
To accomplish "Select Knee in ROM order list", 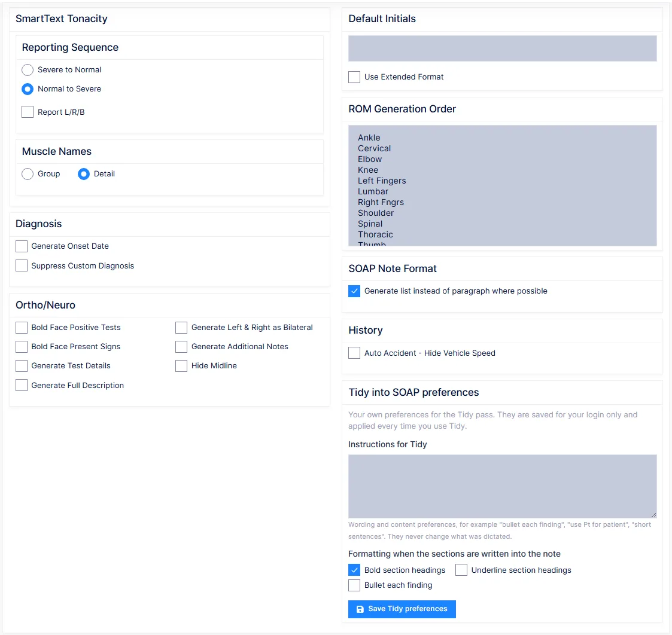I will tap(367, 170).
